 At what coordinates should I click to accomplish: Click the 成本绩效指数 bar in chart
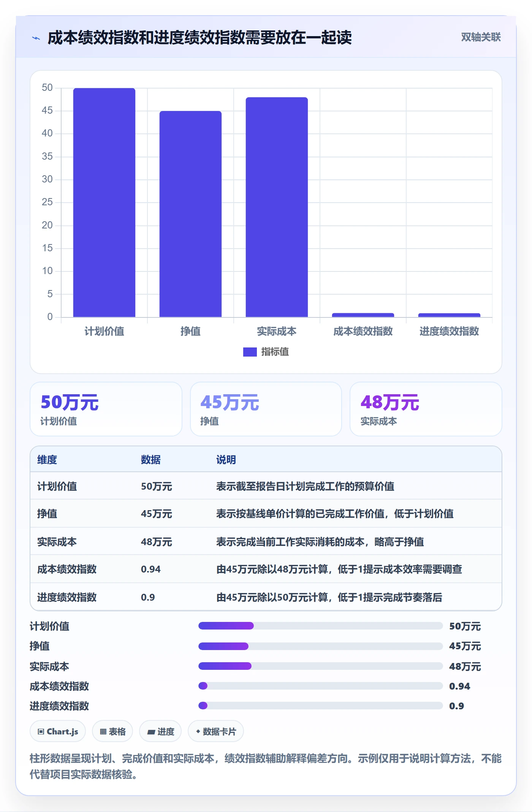[363, 315]
